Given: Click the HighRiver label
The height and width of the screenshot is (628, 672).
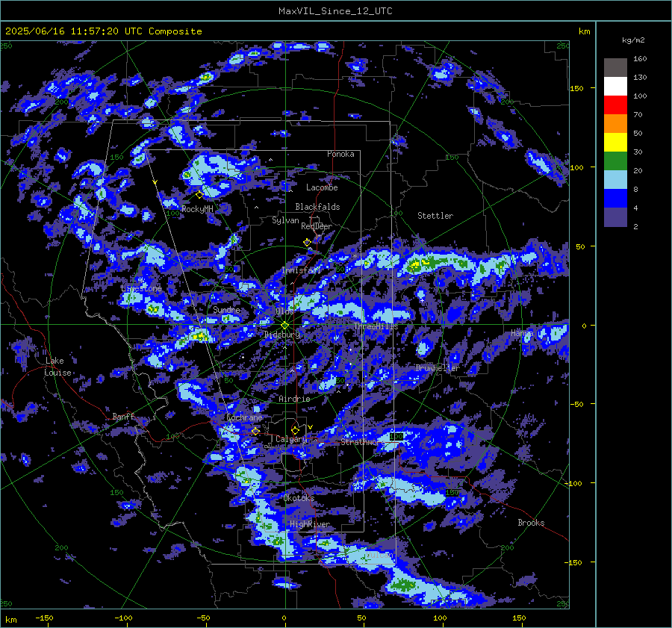Looking at the screenshot, I should 310,525.
